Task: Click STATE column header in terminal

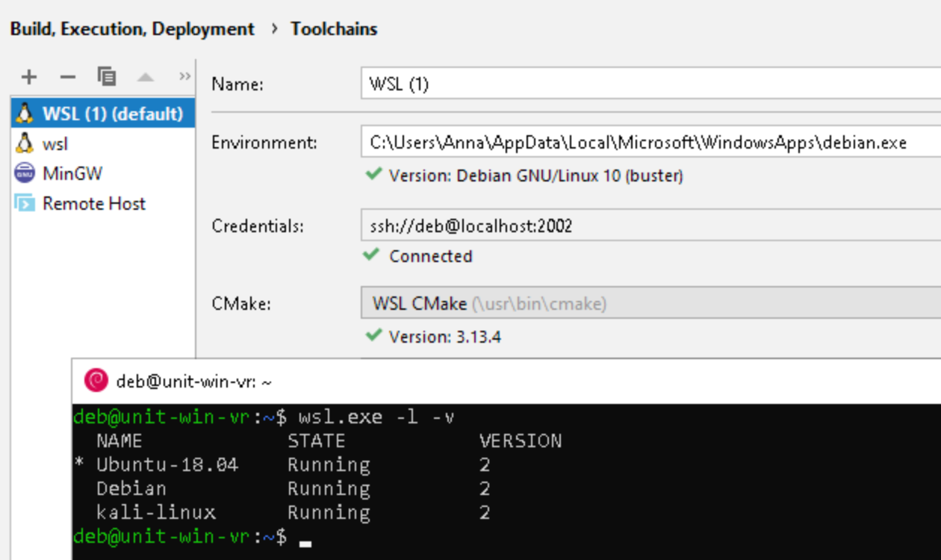Action: (x=317, y=441)
